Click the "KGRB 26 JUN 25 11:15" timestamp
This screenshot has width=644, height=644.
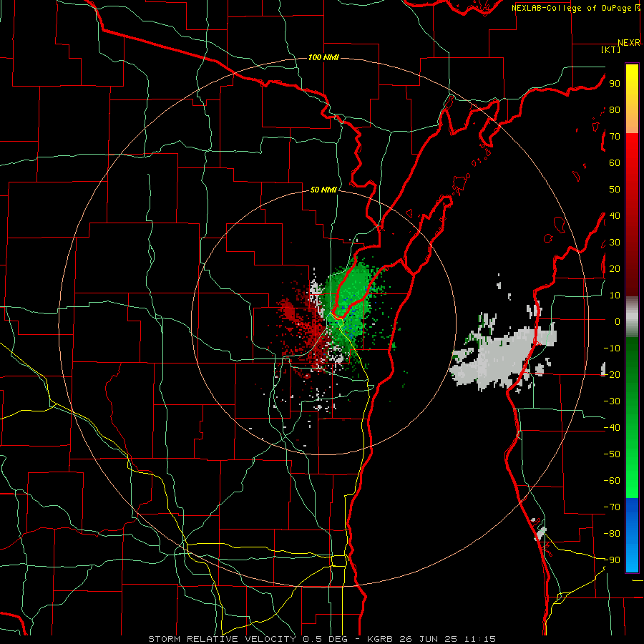431,639
